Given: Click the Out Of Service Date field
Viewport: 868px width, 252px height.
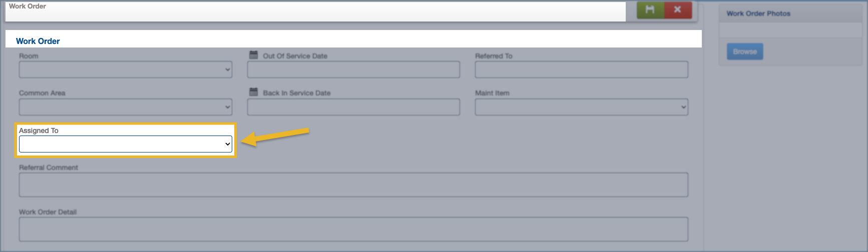Looking at the screenshot, I should coord(353,69).
